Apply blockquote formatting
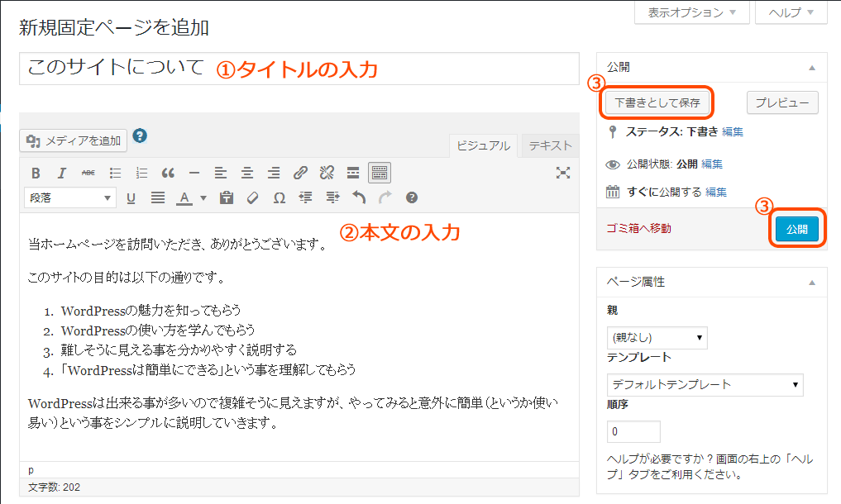Image resolution: width=841 pixels, height=504 pixels. 168,174
